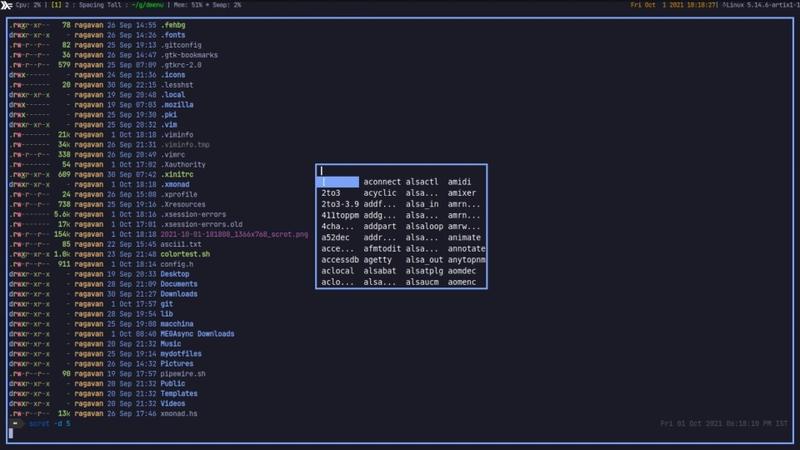Launch alsaloop from dmenu

point(424,227)
